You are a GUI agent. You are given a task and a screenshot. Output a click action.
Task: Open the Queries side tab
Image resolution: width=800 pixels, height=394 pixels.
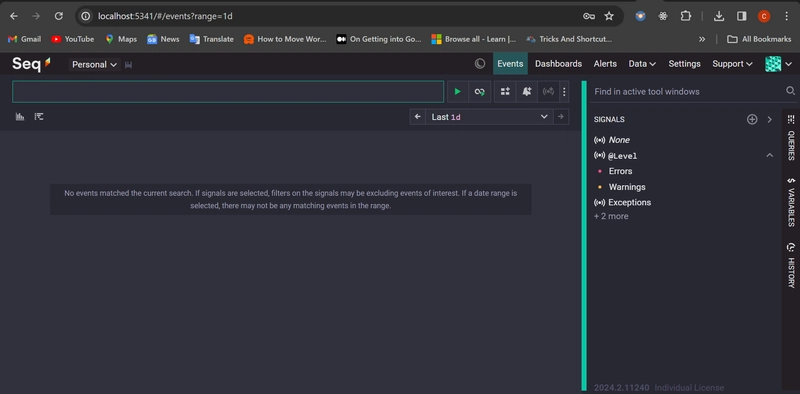click(791, 145)
